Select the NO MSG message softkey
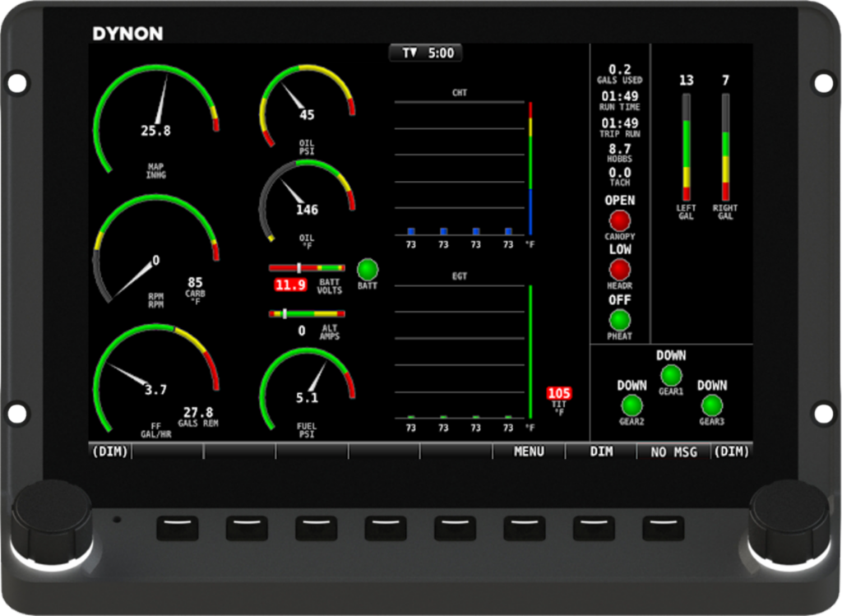842x616 pixels. click(x=673, y=452)
